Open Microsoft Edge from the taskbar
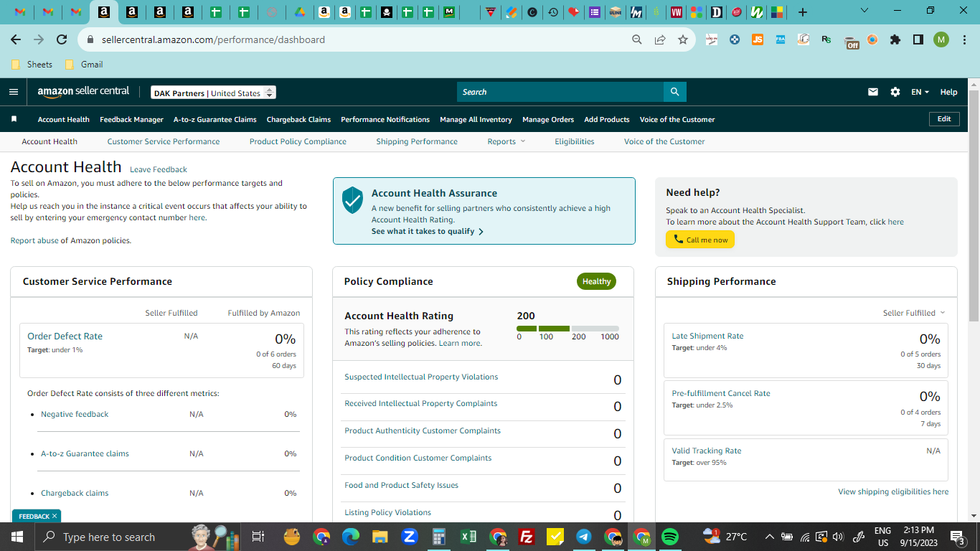 [351, 537]
